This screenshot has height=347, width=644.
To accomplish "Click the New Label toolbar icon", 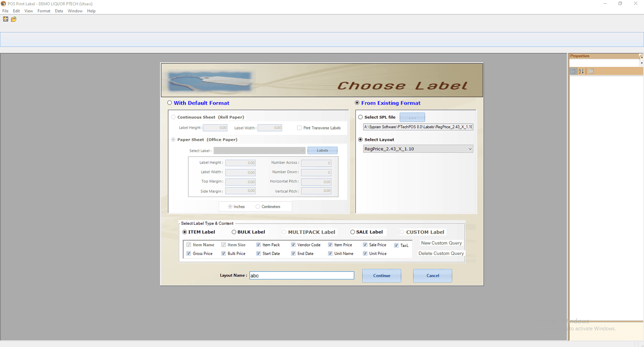I will point(6,19).
